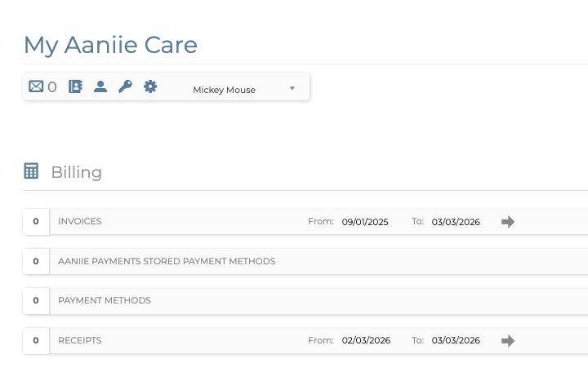Edit the Receipts From date field
The width and height of the screenshot is (588, 372).
365,341
